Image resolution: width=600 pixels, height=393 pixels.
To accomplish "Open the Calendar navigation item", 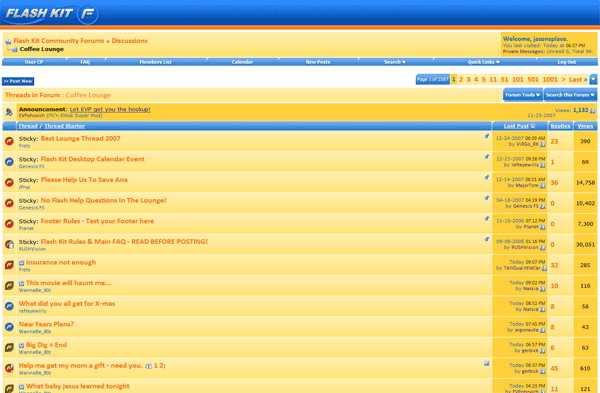I will coord(242,62).
